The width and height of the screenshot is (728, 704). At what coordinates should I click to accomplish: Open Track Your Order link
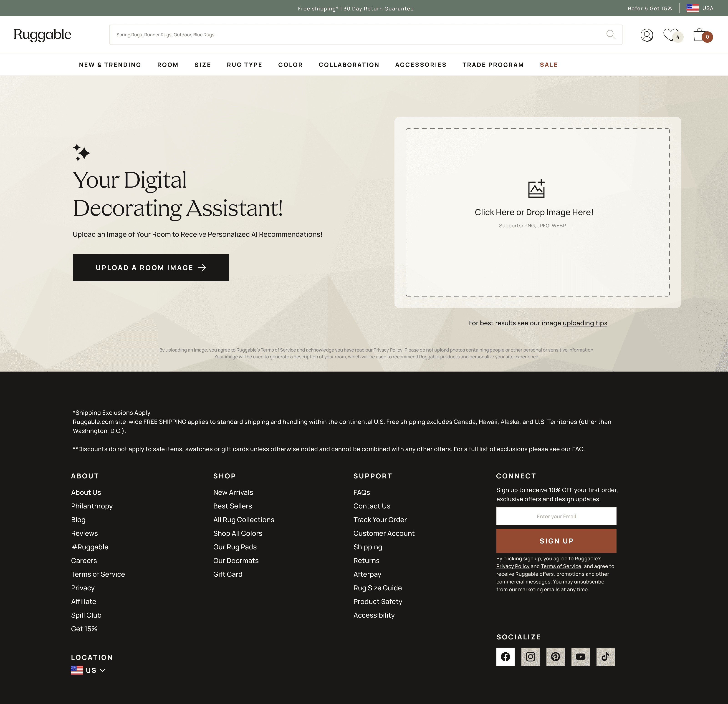click(380, 519)
